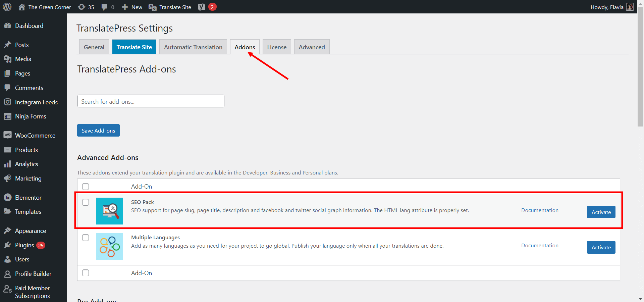The width and height of the screenshot is (644, 302).
Task: Click the Save Add-ons button
Action: click(x=98, y=131)
